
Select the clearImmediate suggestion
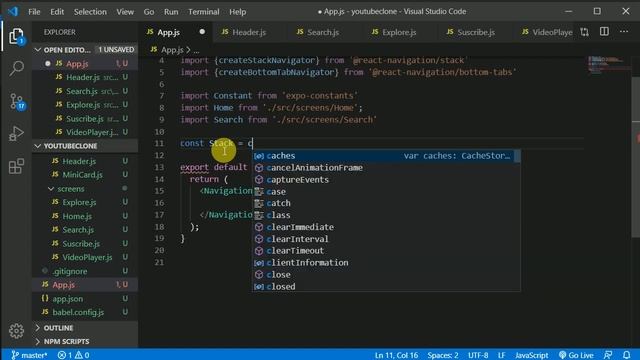click(386, 227)
